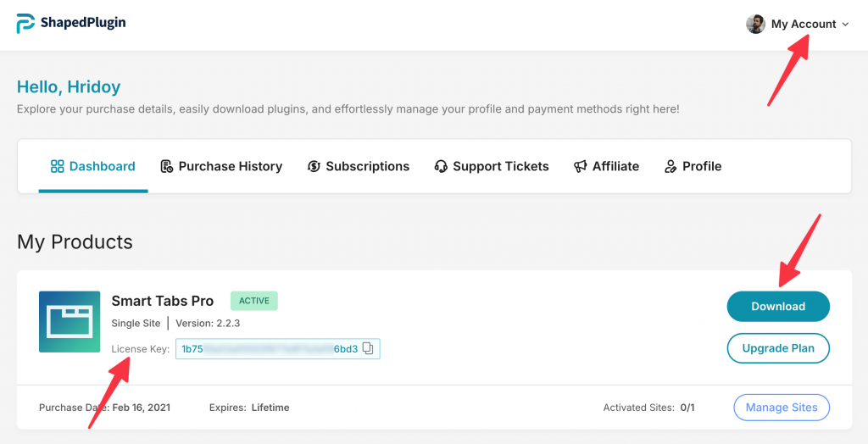Click the Activated Sites: 0/1 counter
Screen dimensions: 868x444
click(x=648, y=408)
